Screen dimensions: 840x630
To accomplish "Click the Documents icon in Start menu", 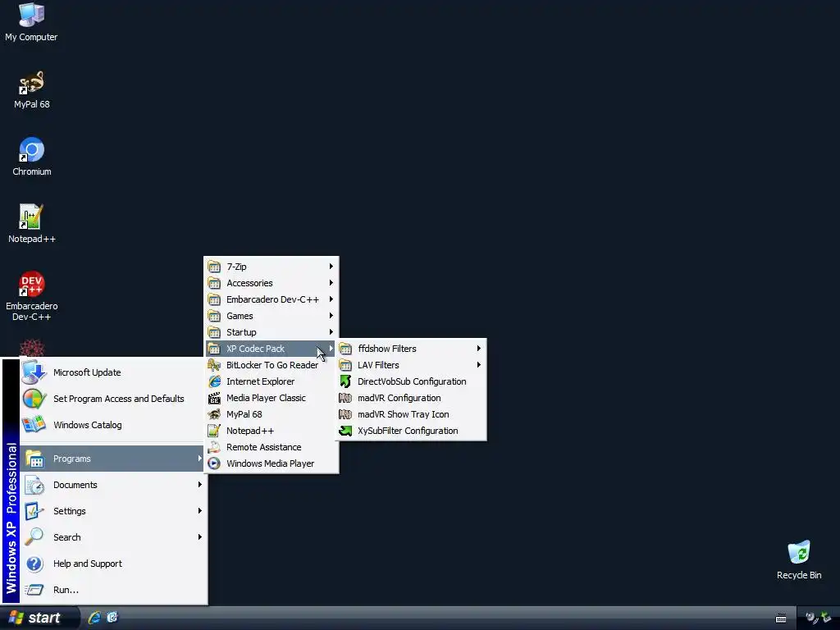I will (x=34, y=485).
